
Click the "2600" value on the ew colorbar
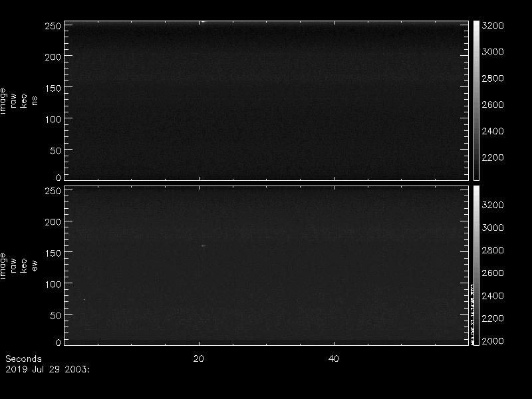click(493, 273)
